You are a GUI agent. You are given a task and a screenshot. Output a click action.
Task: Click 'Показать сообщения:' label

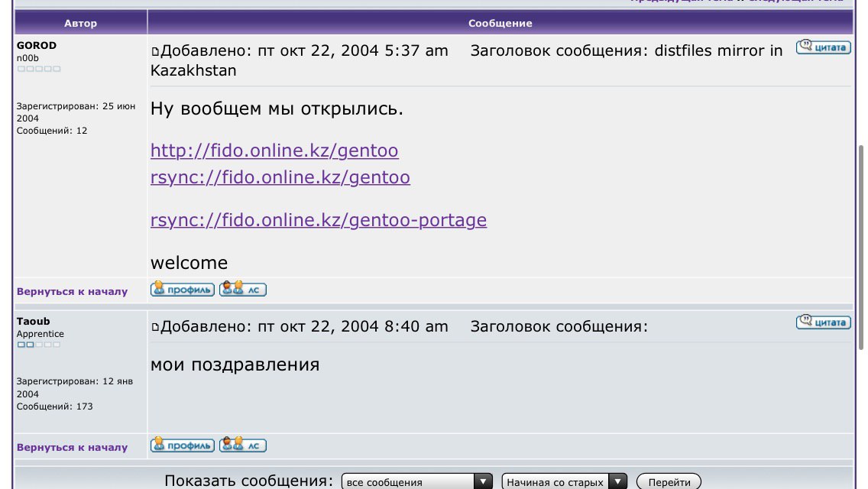point(249,481)
